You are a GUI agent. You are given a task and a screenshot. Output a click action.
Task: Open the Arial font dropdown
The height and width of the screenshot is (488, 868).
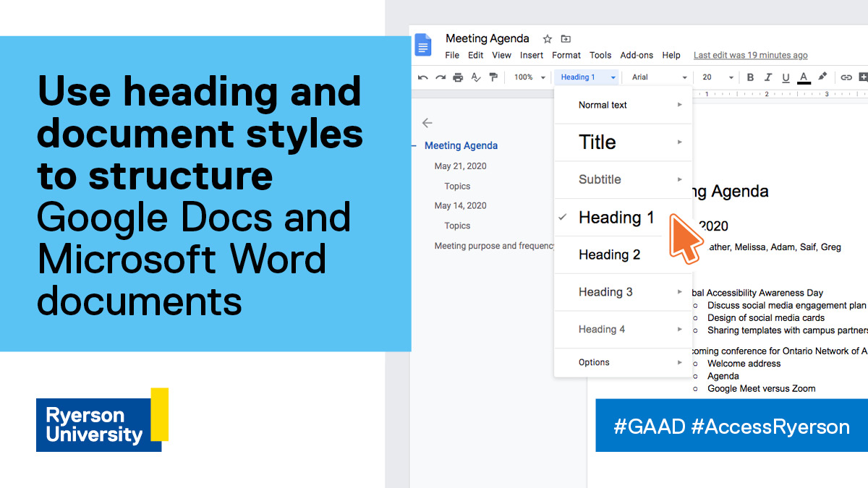pos(659,77)
